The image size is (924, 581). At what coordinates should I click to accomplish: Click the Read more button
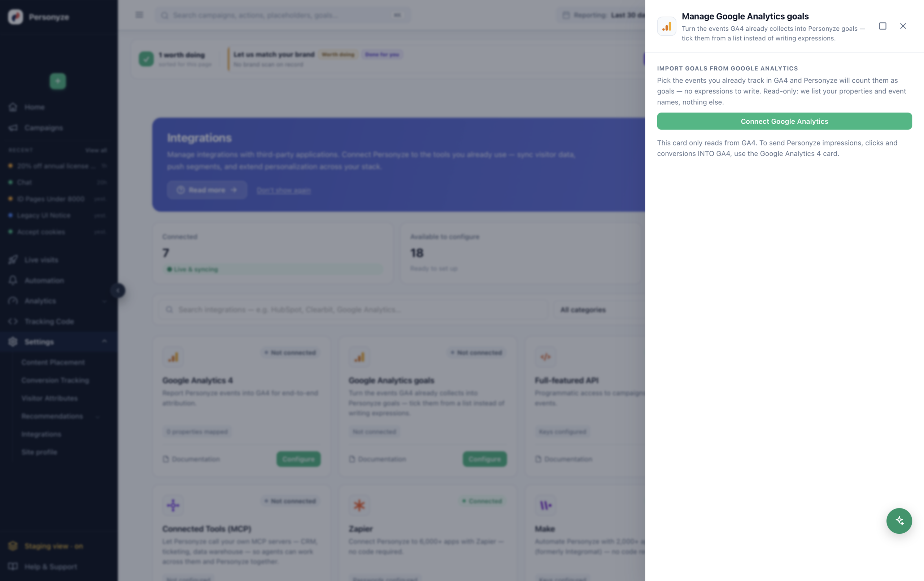click(x=207, y=190)
